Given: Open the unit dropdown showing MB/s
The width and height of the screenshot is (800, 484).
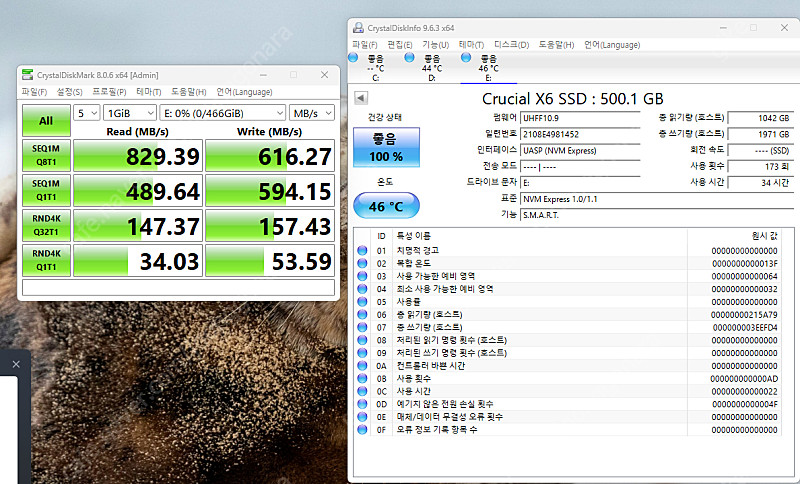Looking at the screenshot, I should [x=312, y=113].
